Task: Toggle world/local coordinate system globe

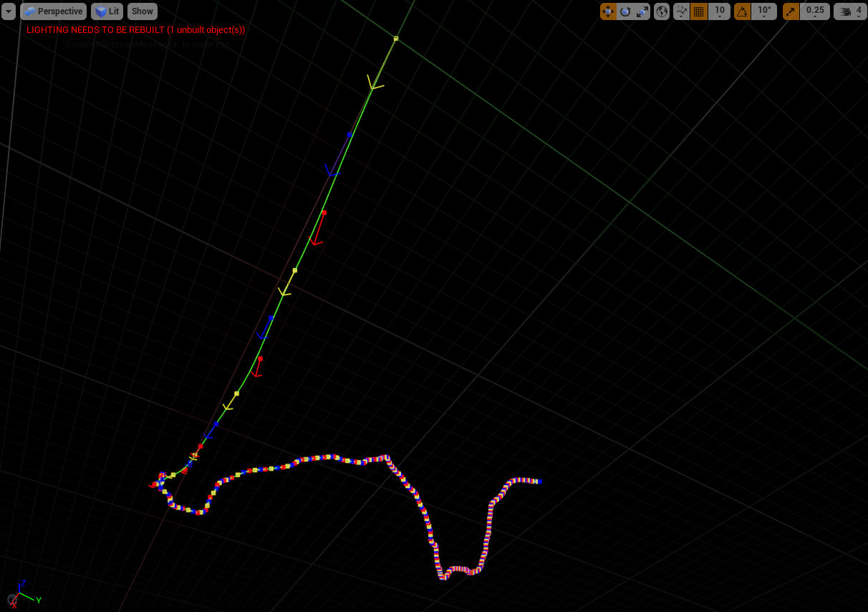Action: (662, 11)
